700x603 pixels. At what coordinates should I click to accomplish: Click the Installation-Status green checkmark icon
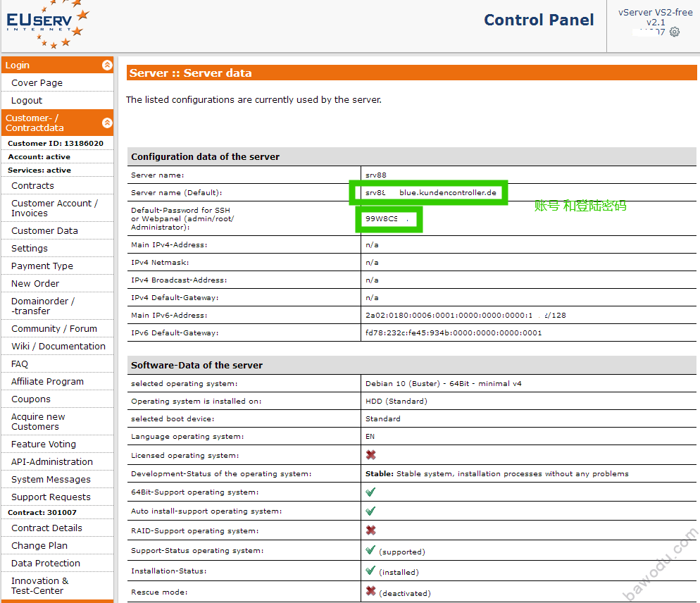[370, 571]
